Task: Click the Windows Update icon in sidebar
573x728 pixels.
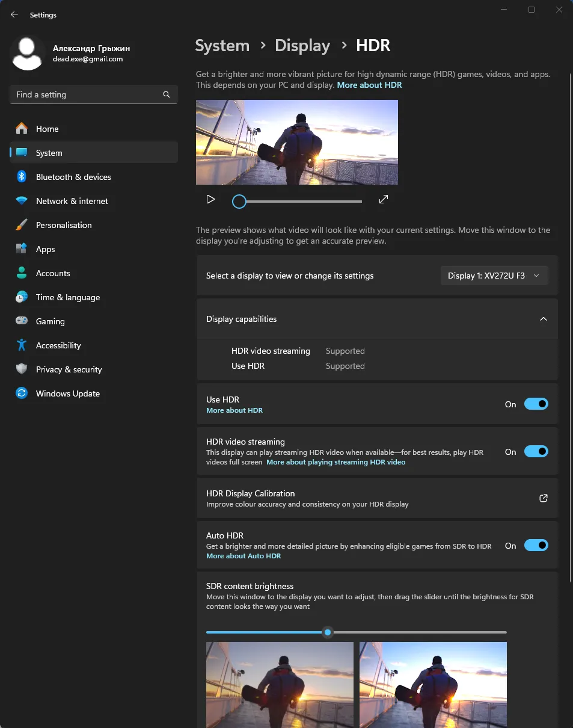Action: [x=22, y=393]
